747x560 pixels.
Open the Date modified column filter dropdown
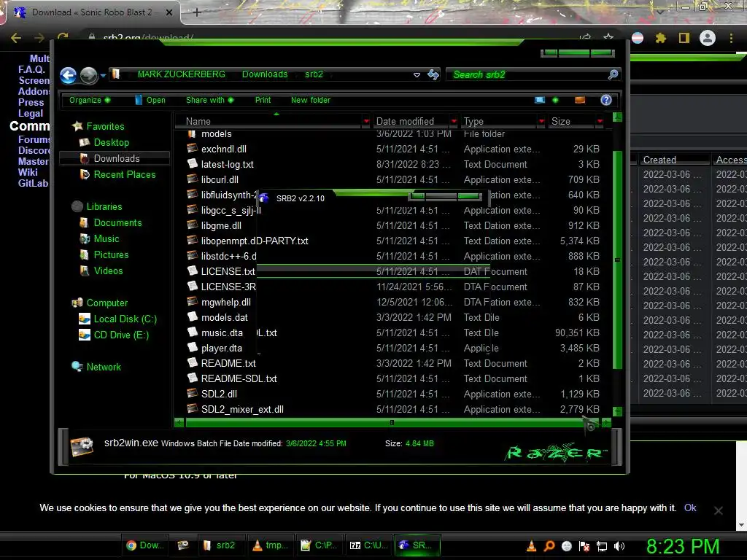454,122
